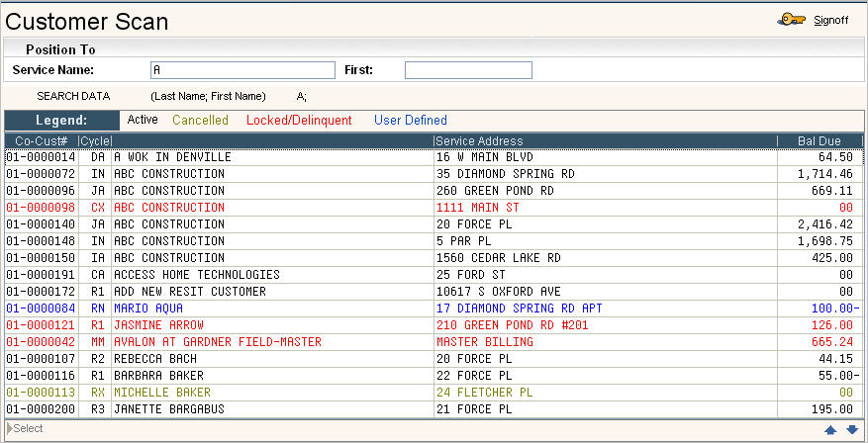The width and height of the screenshot is (868, 443).
Task: Select ADD NEW RESIT CUSTOMER row
Action: pyautogui.click(x=190, y=292)
